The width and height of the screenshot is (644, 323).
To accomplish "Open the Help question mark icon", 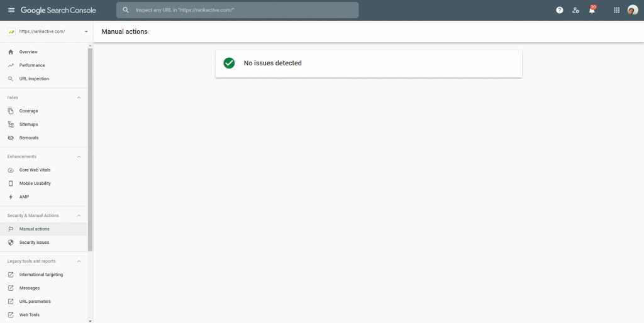I will [559, 10].
